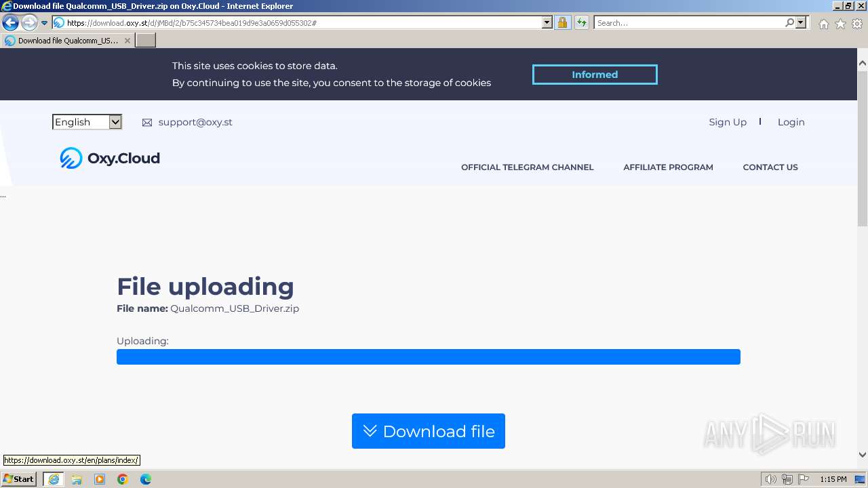Click the Show desktop tray icon
Viewport: 868px width, 488px height.
pos(861,479)
